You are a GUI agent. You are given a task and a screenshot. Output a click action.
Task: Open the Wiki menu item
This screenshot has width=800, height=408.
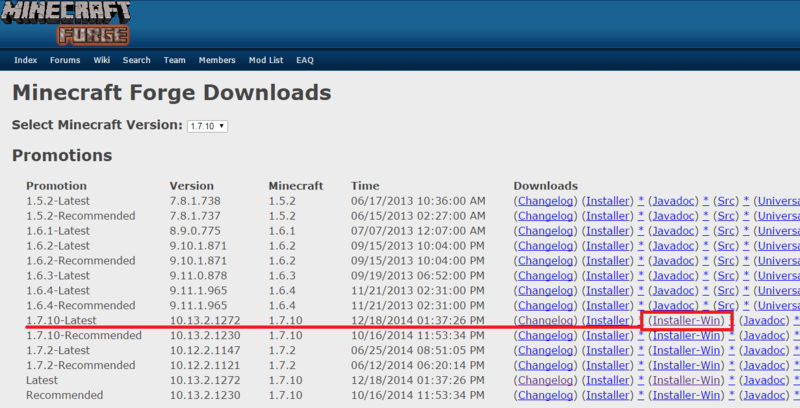(102, 60)
